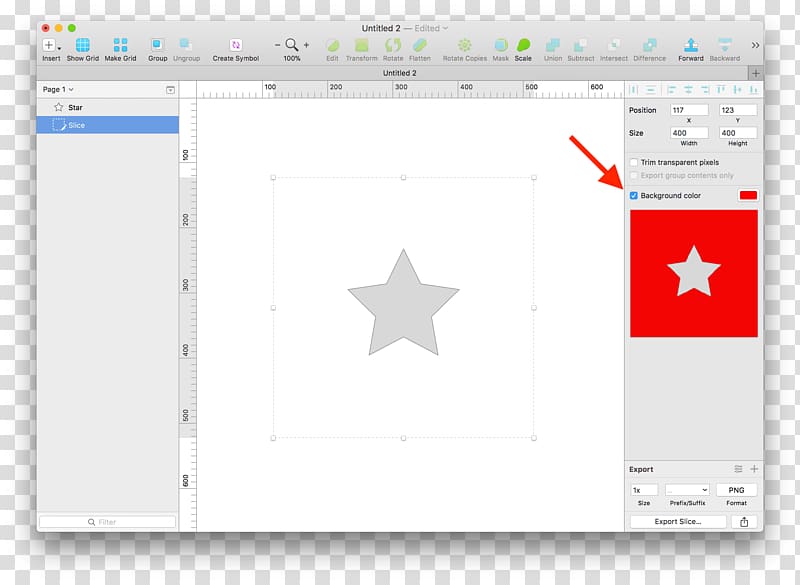The width and height of the screenshot is (800, 585).
Task: Open the Page 1 dropdown
Action: (58, 89)
